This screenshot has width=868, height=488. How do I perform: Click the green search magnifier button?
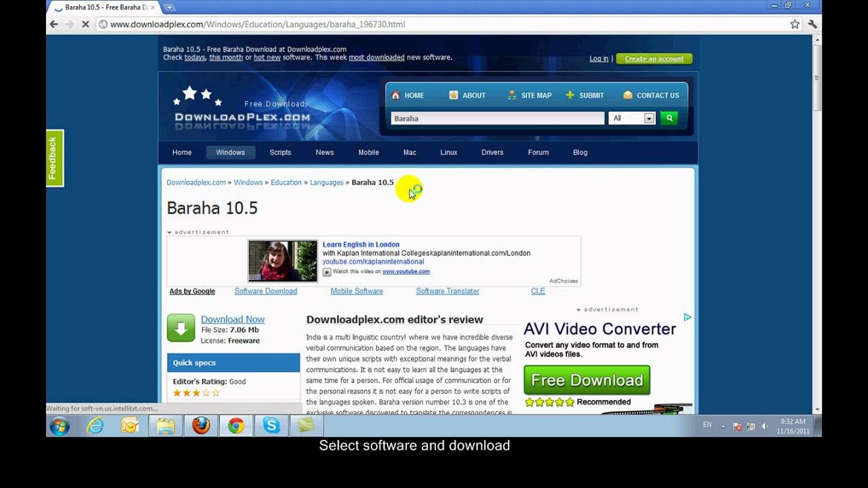tap(669, 118)
